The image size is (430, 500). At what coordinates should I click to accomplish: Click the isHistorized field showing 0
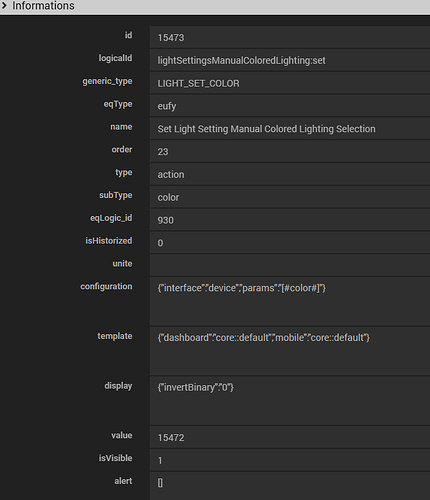coord(290,243)
